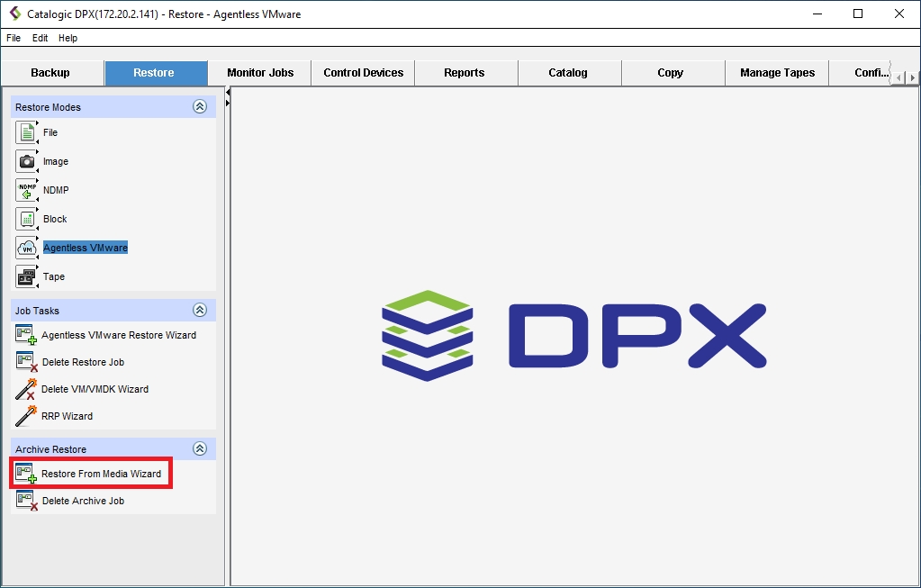Collapse the Job Tasks section
Viewport: 921px width, 588px height.
coord(200,311)
